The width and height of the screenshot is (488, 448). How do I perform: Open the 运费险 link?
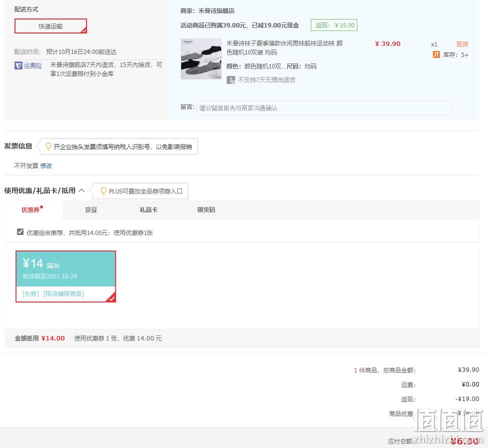(x=33, y=65)
